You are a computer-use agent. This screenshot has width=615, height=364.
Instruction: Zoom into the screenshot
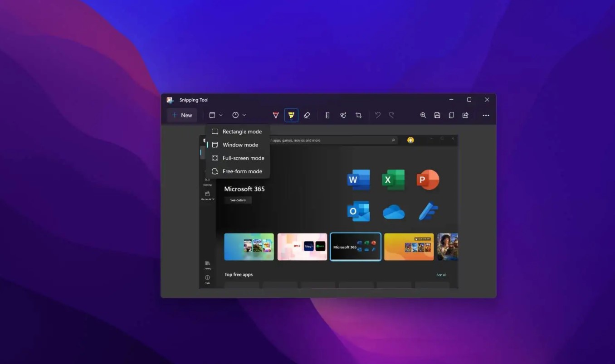click(423, 115)
